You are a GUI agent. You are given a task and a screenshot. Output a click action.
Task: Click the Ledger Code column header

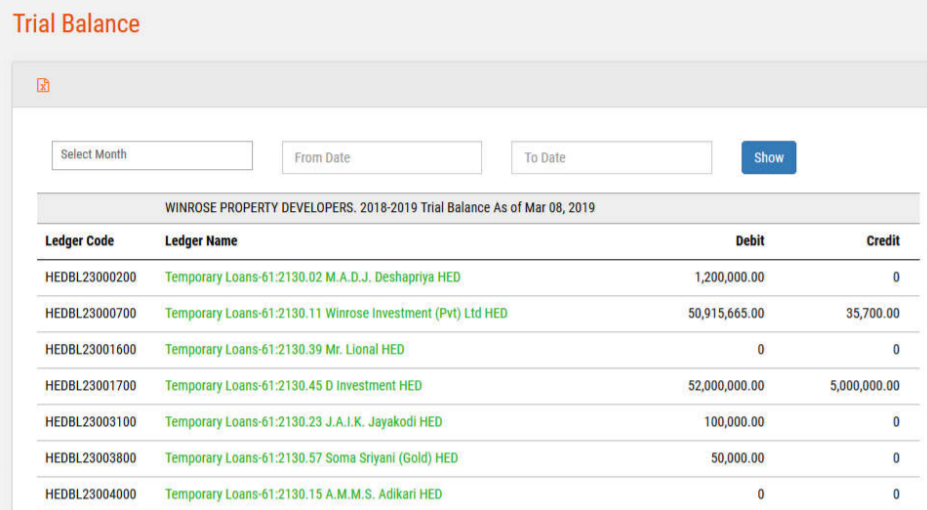tap(80, 241)
